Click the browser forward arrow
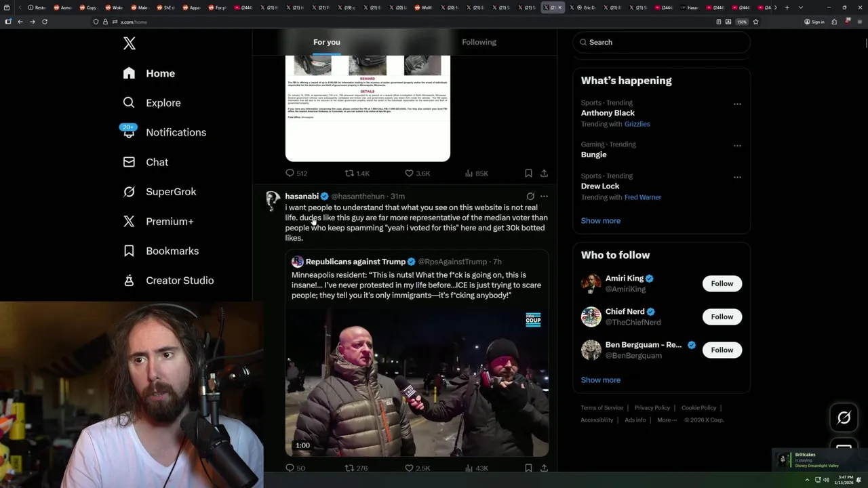 click(x=32, y=22)
